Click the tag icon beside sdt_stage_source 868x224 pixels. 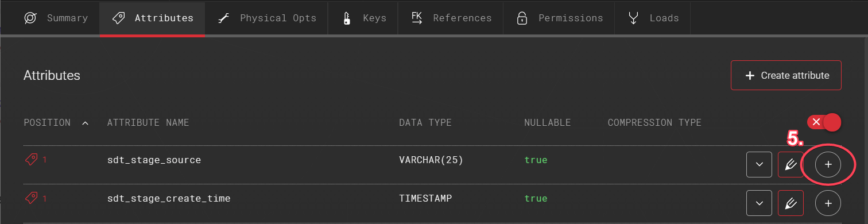31,160
